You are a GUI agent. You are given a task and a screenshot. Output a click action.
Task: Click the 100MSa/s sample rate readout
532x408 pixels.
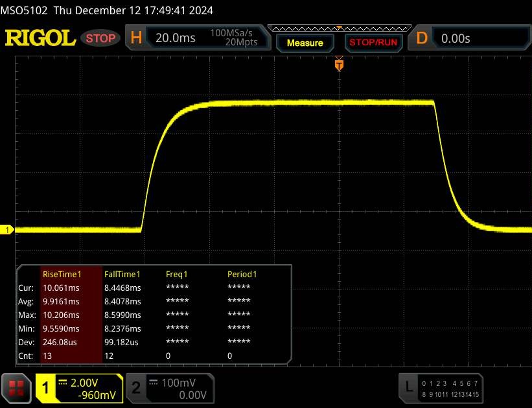(x=231, y=33)
